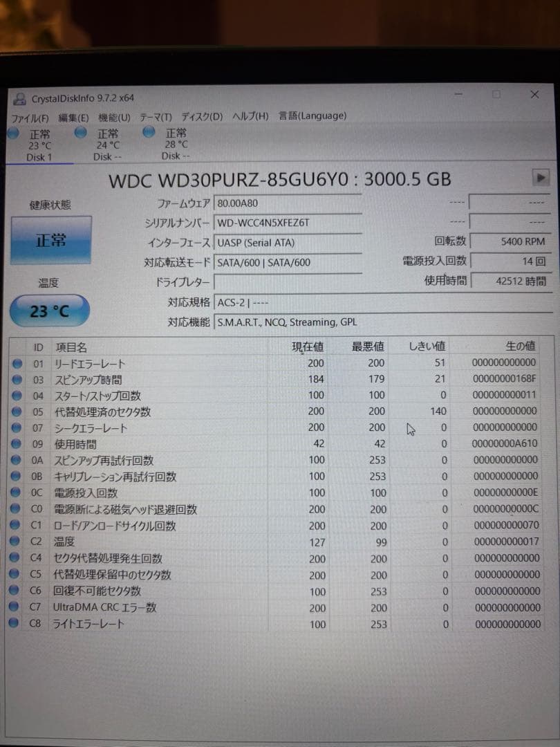Click the status icon for row C2
This screenshot has height=747, width=560.
(15, 541)
